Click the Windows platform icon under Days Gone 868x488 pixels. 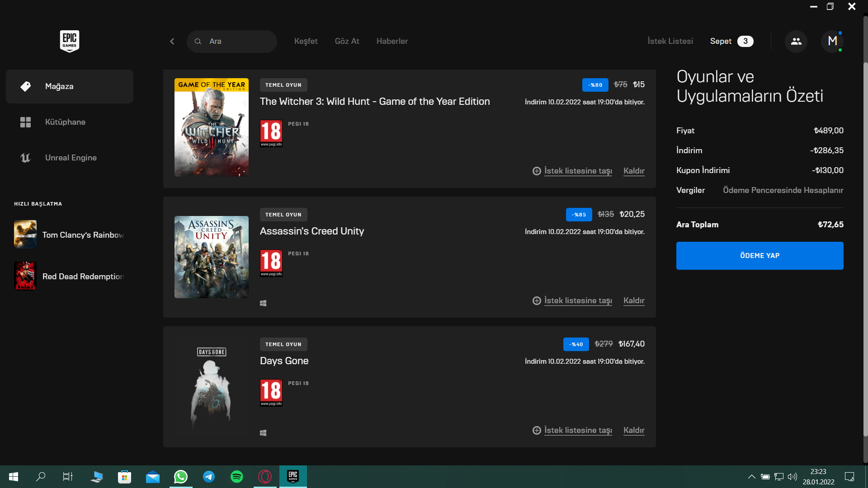pyautogui.click(x=263, y=433)
